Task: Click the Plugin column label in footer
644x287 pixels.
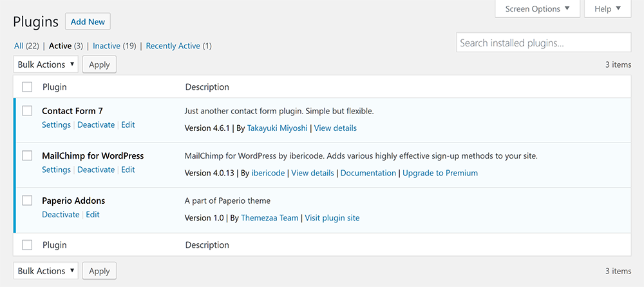Action: 55,245
